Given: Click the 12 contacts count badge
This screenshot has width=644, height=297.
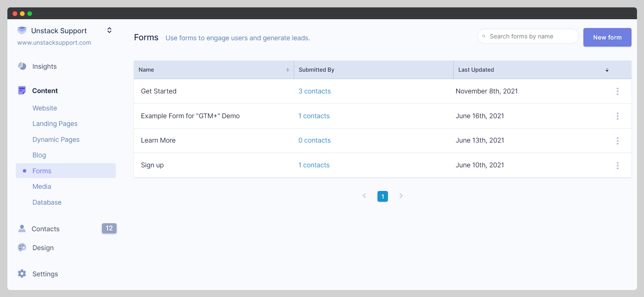Looking at the screenshot, I should coord(109,228).
